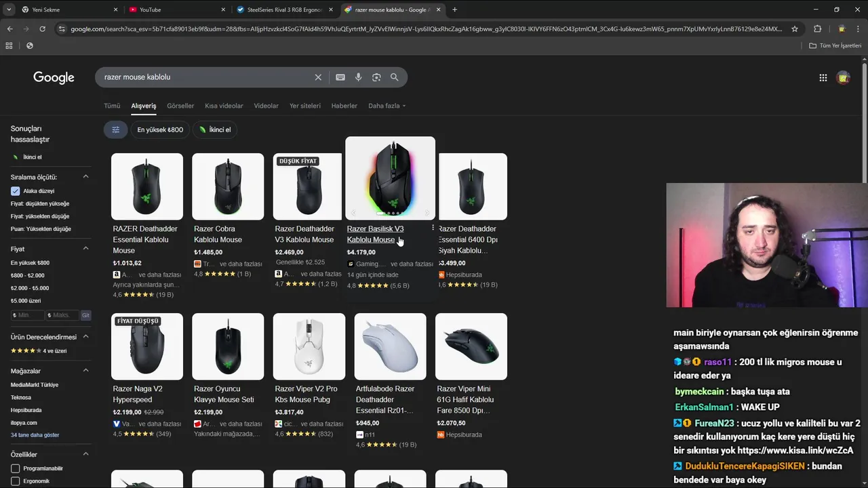Switch to the Yer siteleri tab
Screen dimensions: 868x488
[x=305, y=106]
